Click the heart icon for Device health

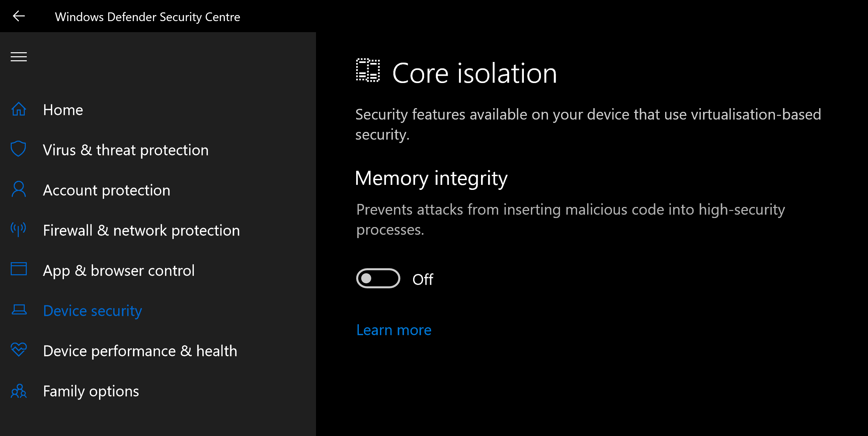point(18,350)
